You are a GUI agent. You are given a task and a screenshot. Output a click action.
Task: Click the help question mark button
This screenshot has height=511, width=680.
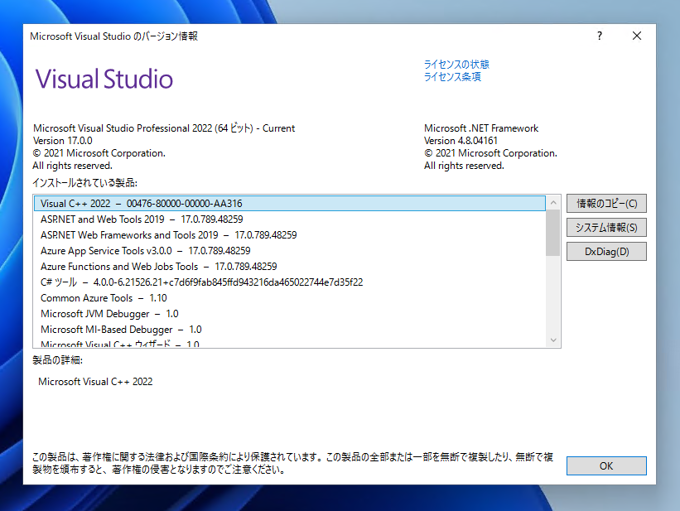(599, 36)
